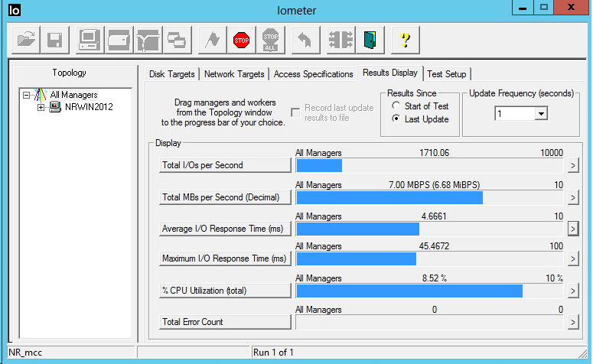Click the Topology panel header

click(x=69, y=73)
